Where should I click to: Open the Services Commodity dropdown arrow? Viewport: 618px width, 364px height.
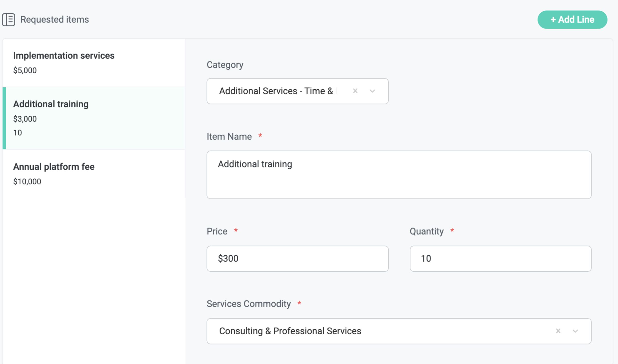click(575, 331)
